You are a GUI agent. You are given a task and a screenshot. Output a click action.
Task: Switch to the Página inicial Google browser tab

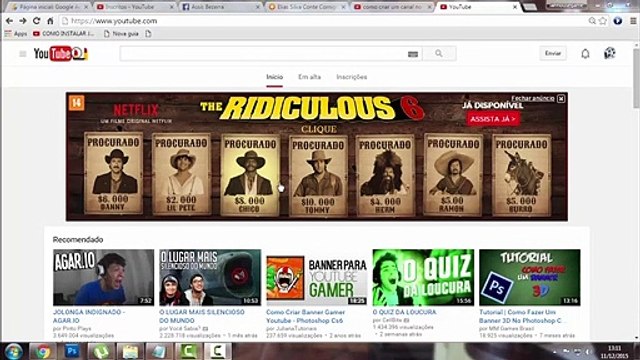point(49,7)
